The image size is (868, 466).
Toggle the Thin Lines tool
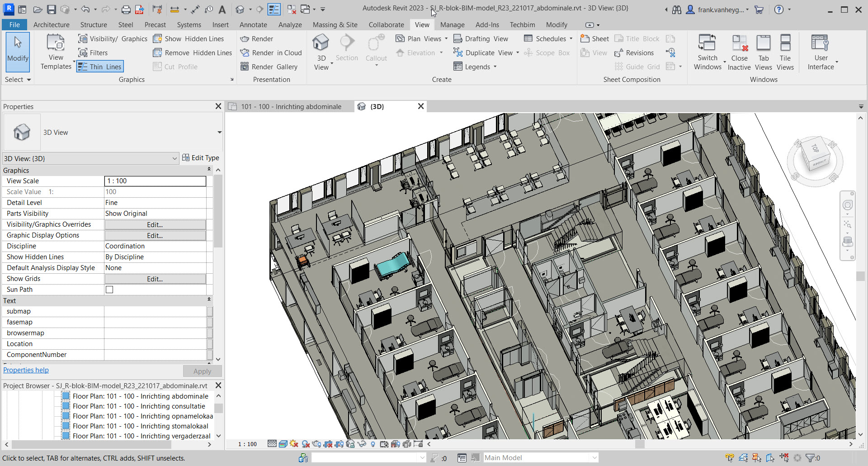click(x=100, y=67)
